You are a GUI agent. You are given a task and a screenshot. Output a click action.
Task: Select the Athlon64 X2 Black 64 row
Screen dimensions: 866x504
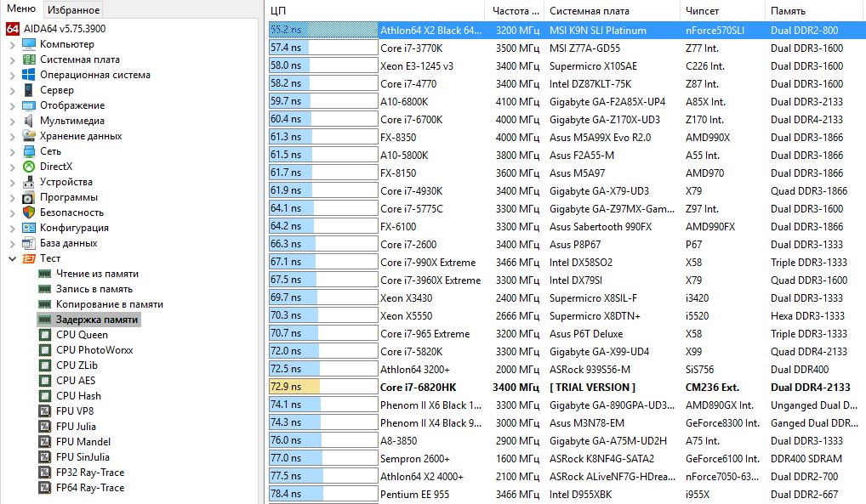(x=567, y=31)
